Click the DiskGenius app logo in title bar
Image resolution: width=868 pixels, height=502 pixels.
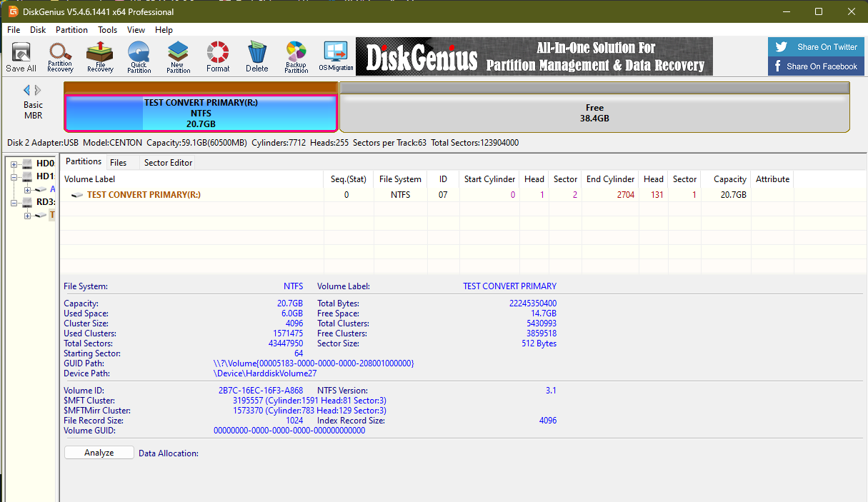coord(13,11)
